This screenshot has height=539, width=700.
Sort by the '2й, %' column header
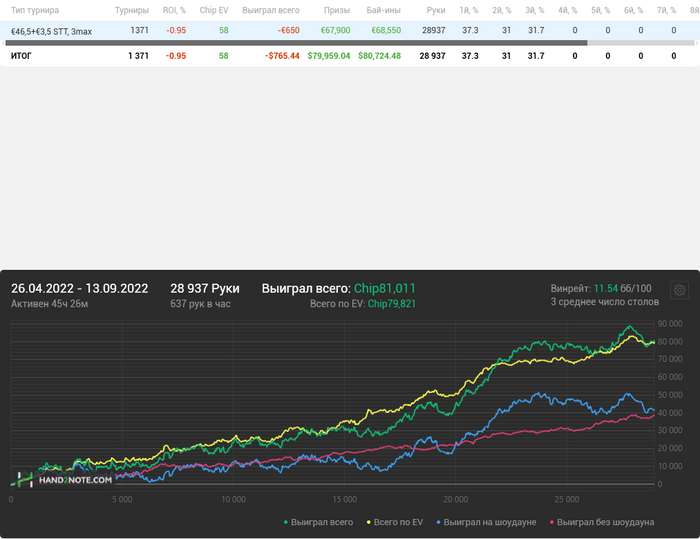502,10
